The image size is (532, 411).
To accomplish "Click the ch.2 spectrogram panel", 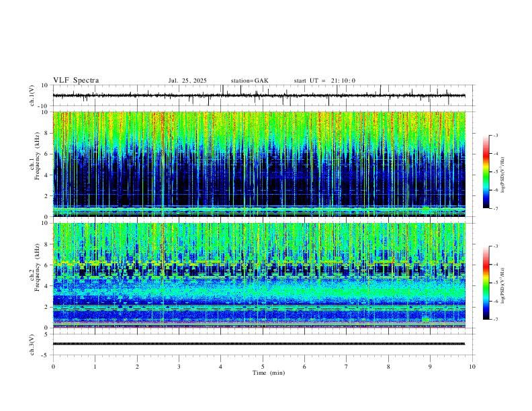I will tap(259, 275).
